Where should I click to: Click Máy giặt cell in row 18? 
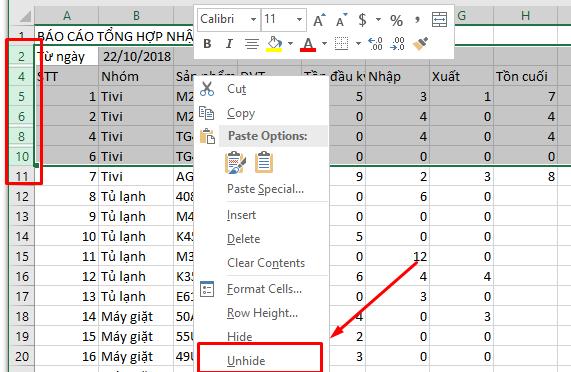136,317
